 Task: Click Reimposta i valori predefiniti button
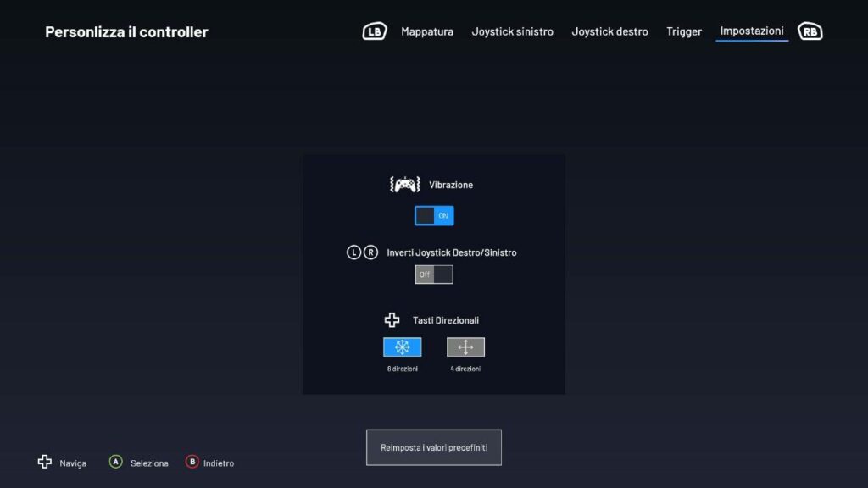click(x=434, y=447)
